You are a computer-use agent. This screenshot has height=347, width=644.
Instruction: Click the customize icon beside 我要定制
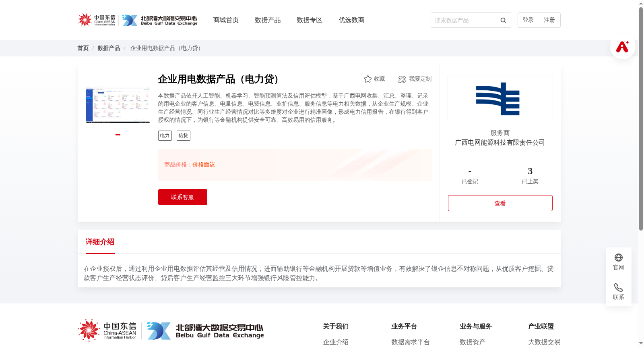point(402,79)
